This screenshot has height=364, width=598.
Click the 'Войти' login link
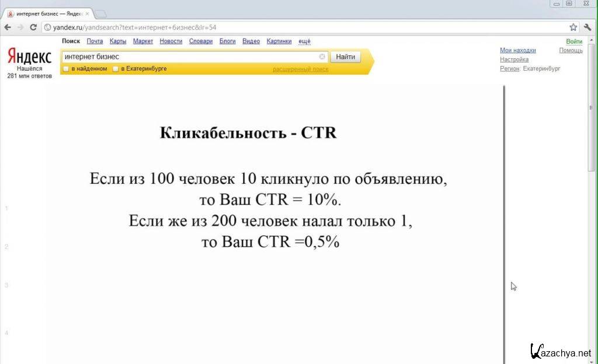573,41
